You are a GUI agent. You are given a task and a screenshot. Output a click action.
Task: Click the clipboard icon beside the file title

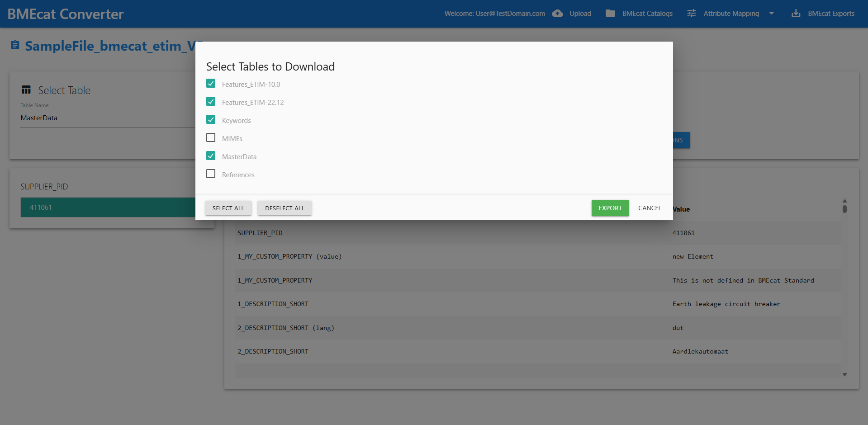pos(15,45)
